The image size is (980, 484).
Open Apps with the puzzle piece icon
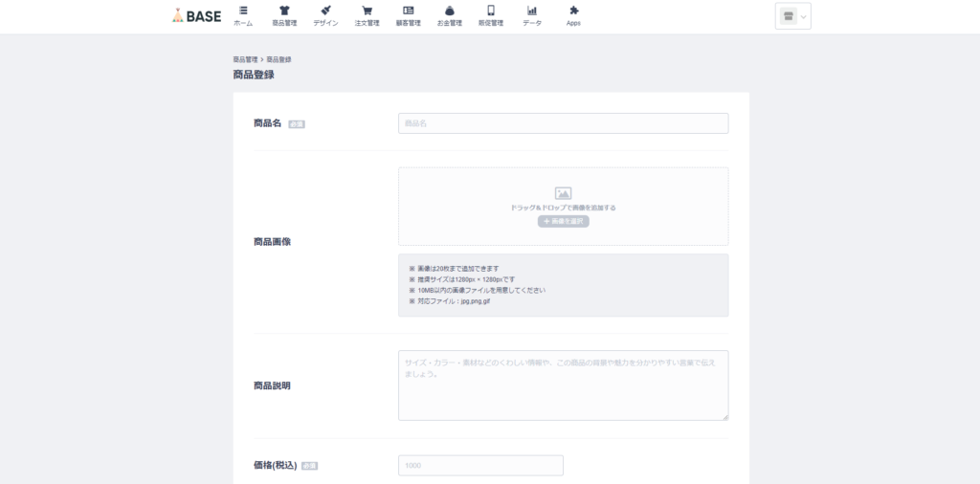pos(573,15)
